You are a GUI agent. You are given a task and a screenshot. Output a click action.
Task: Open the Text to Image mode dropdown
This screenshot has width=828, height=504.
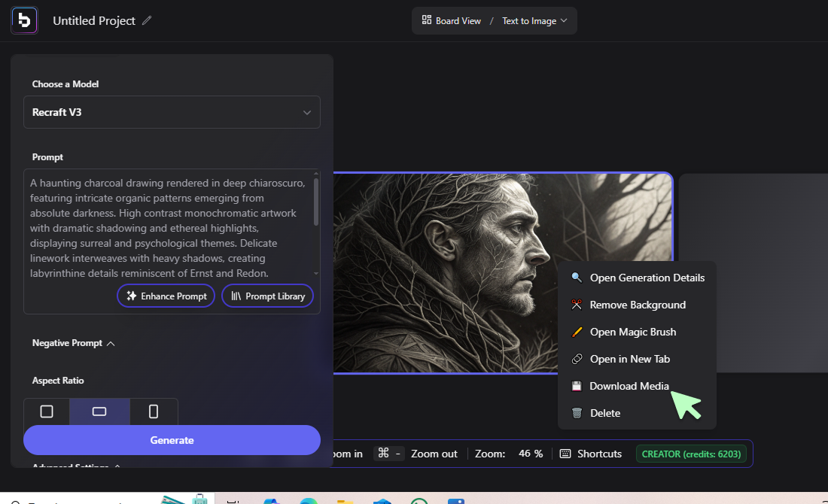[x=534, y=20]
